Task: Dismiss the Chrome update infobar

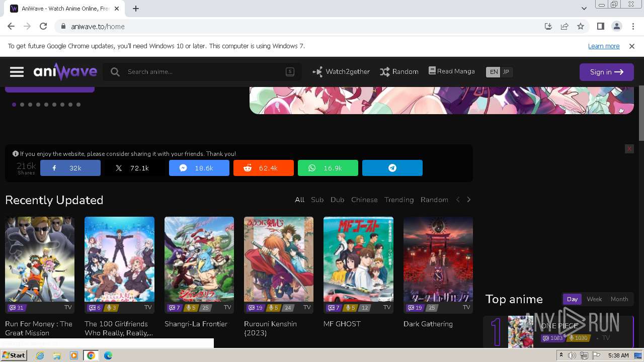Action: (x=632, y=46)
